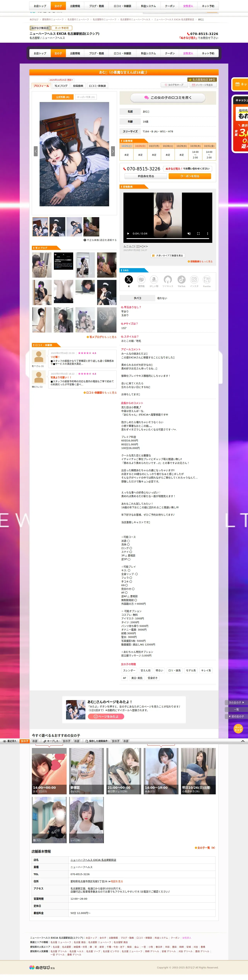Show previous photo with the gallery's previous arrow
The width and height of the screenshot is (248, 980).
pos(36,151)
